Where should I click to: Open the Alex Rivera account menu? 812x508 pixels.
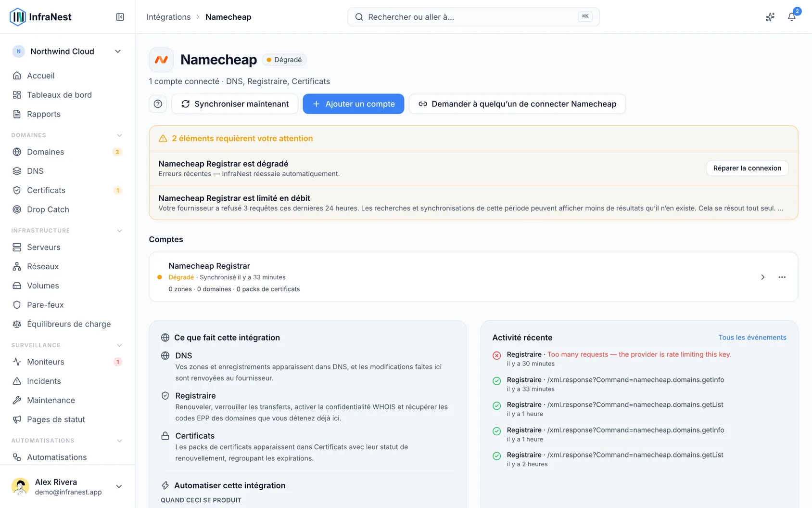tap(67, 486)
